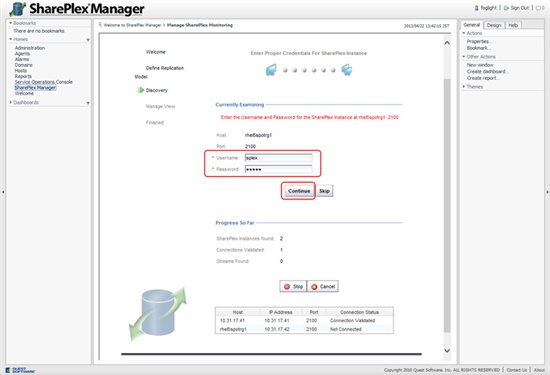Screen dimensions: 550x375
Task: Collapse the left navigation panel arrow
Action: [x=3, y=192]
